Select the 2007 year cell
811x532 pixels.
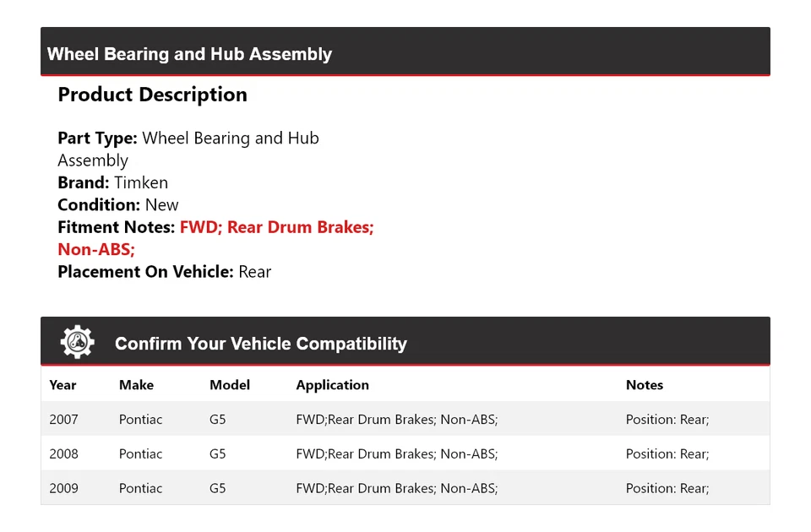[x=63, y=419]
